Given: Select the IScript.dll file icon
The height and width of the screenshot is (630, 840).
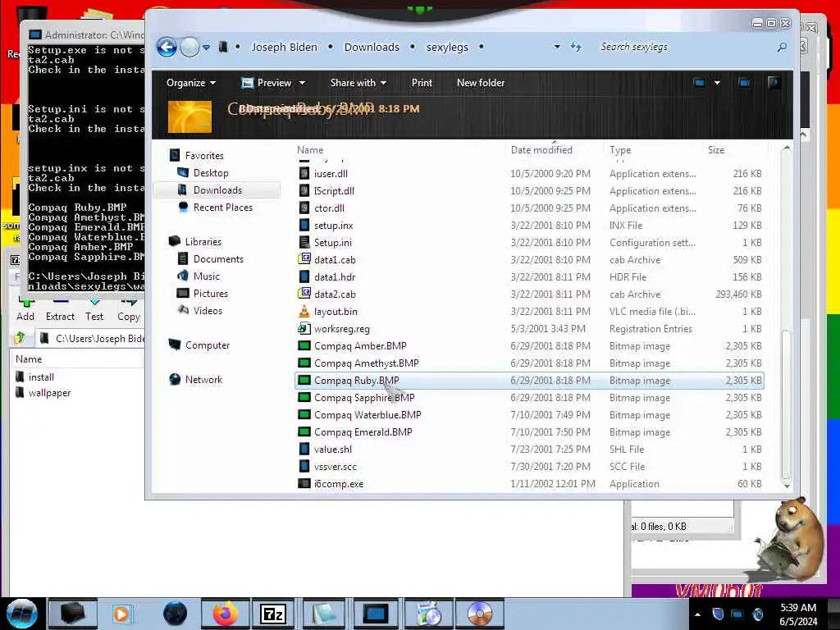Looking at the screenshot, I should coord(304,190).
